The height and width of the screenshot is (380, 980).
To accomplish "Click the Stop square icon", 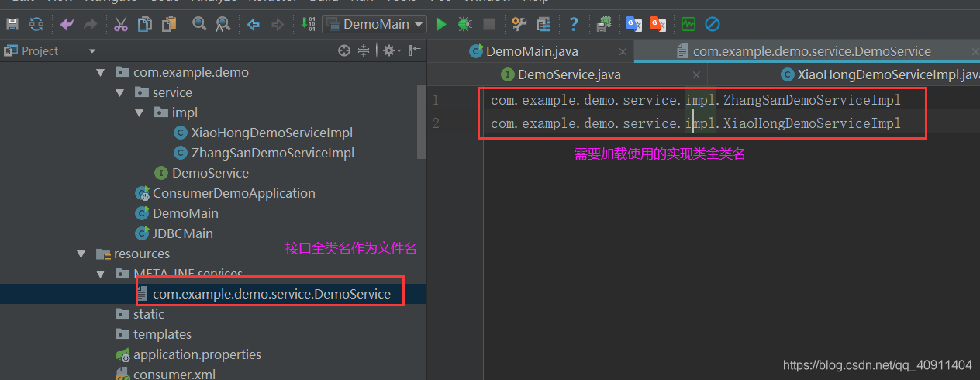I will (x=488, y=24).
